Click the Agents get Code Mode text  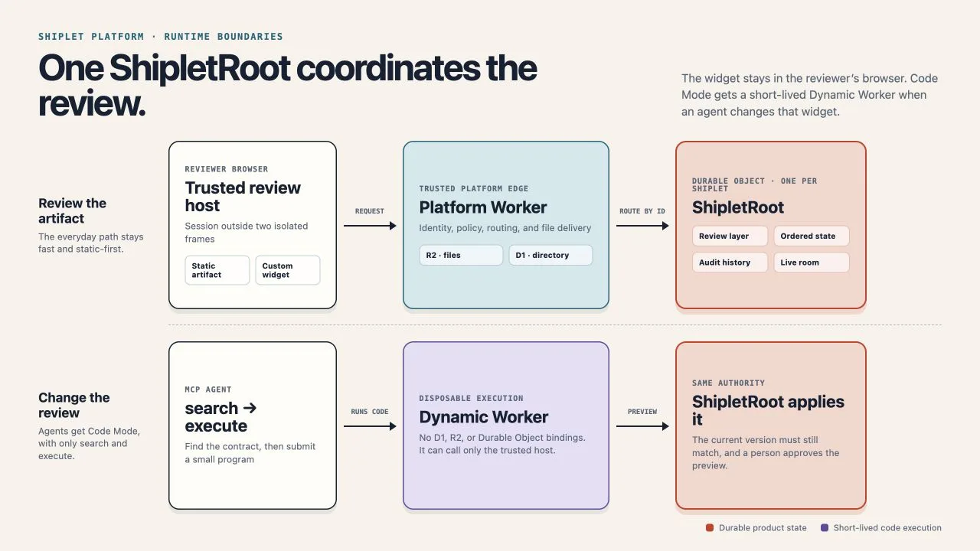pos(90,444)
